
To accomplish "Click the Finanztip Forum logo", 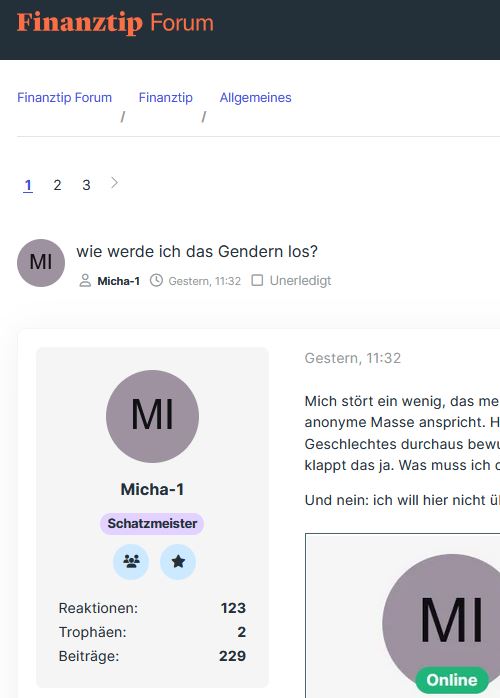I will click(x=115, y=23).
